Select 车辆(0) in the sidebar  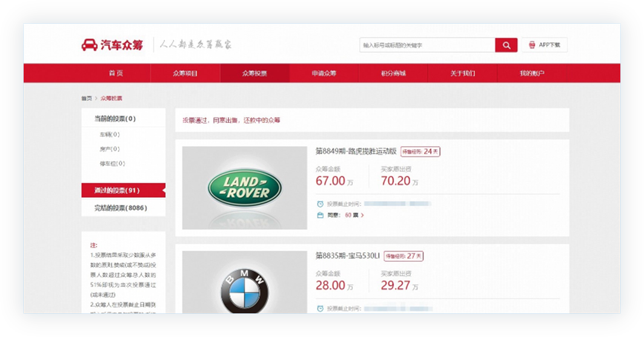click(x=110, y=135)
